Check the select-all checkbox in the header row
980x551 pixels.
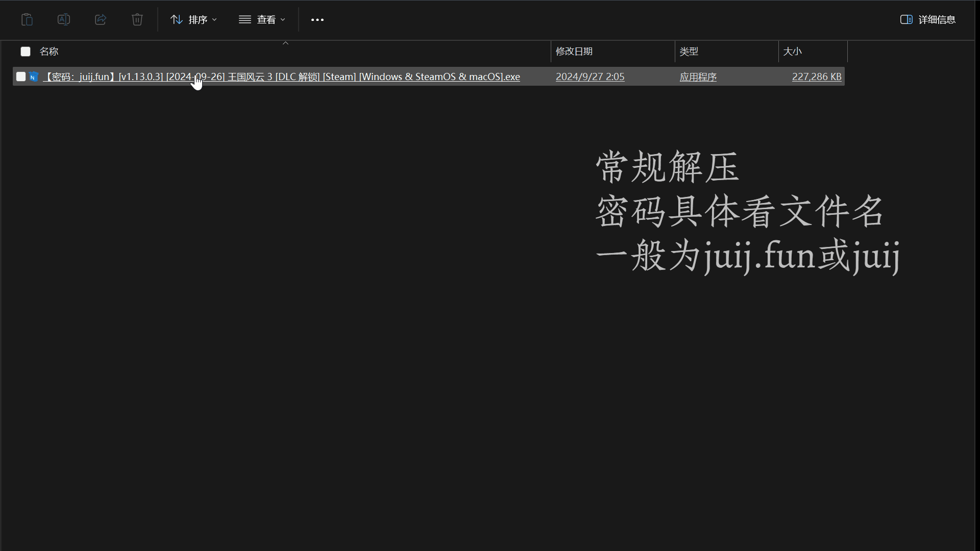25,51
